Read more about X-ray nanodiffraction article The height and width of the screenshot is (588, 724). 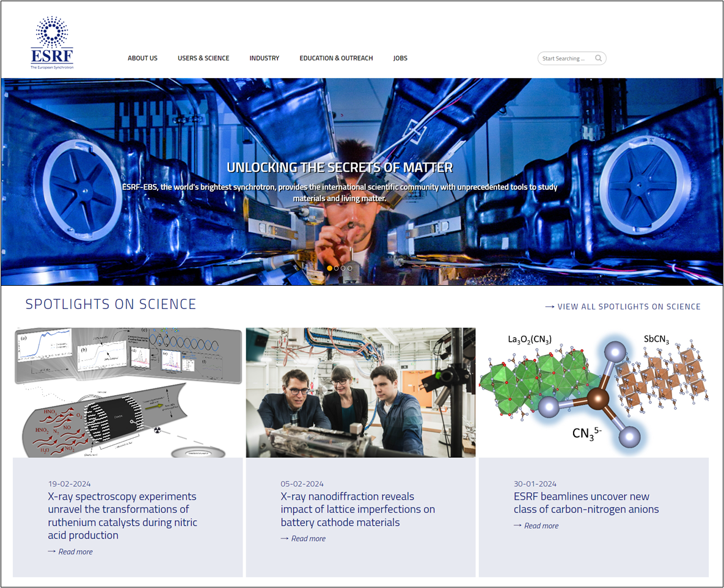[308, 539]
